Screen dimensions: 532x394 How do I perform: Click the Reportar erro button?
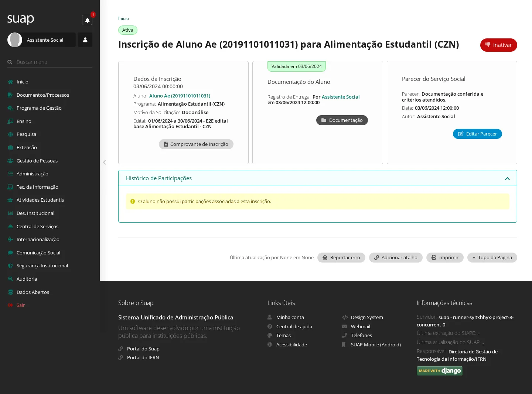341,257
